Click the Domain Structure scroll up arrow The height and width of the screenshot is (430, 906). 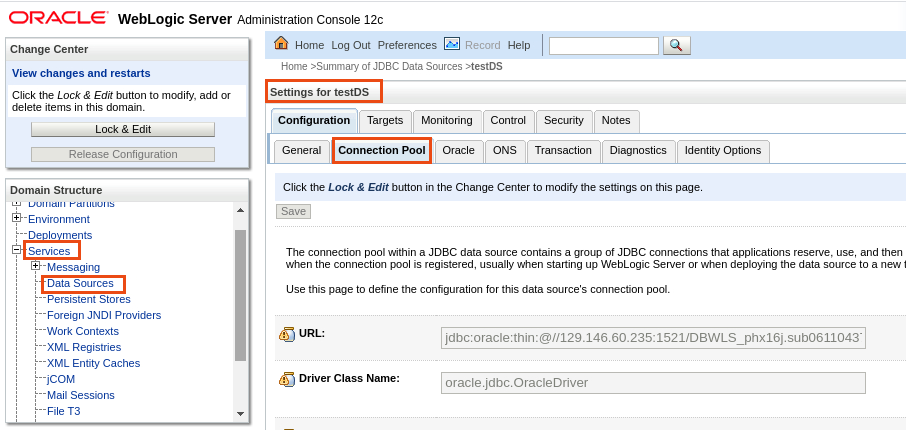point(240,210)
